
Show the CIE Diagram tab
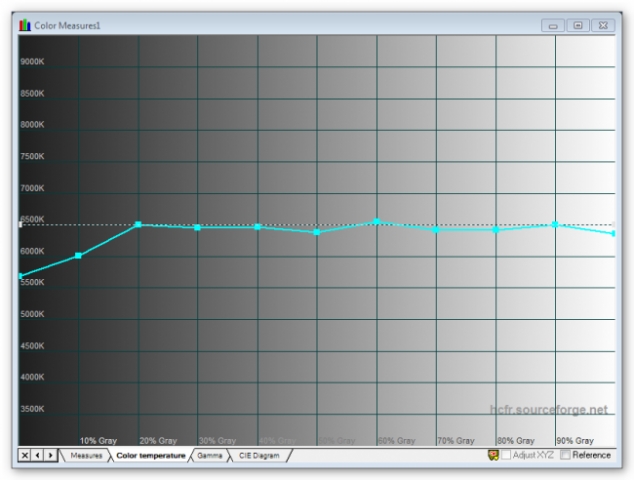(259, 455)
